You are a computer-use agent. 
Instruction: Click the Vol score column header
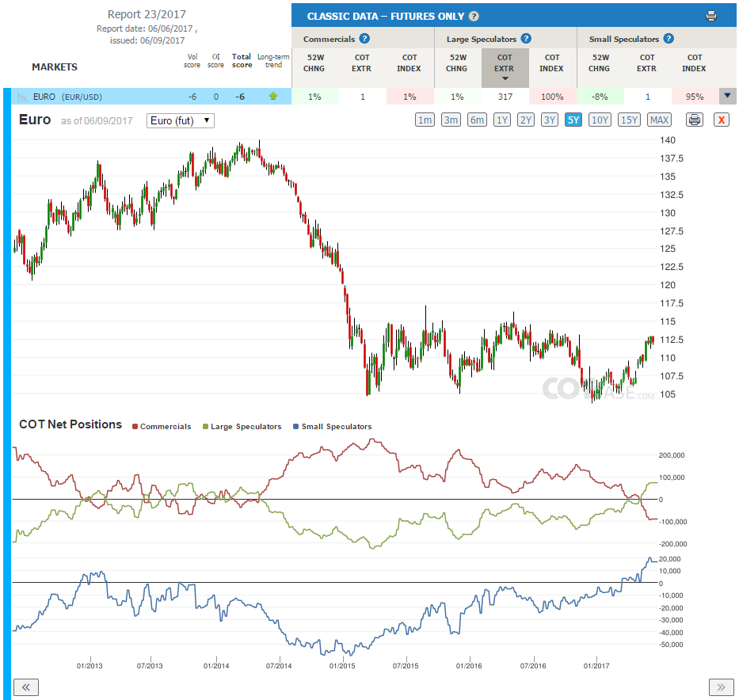[x=192, y=61]
